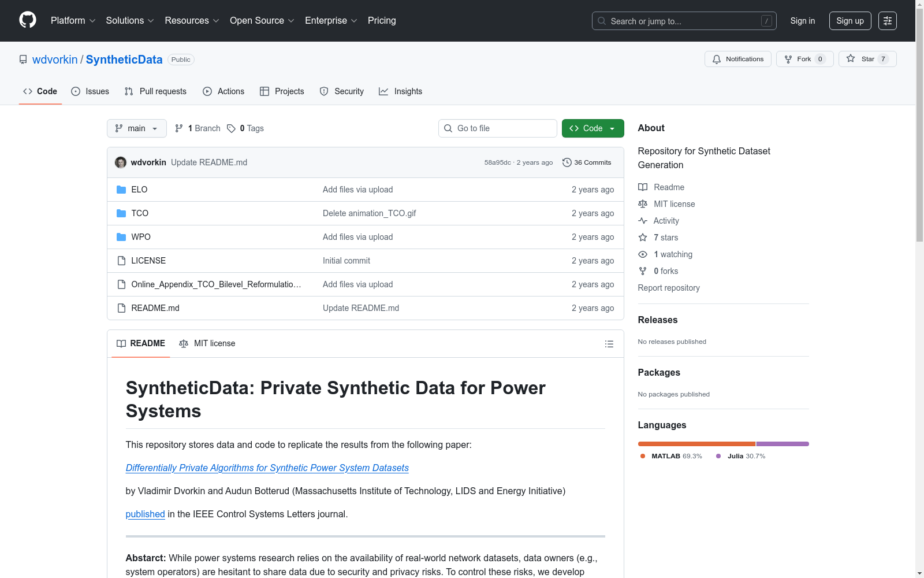Open the Actions tab

(223, 91)
